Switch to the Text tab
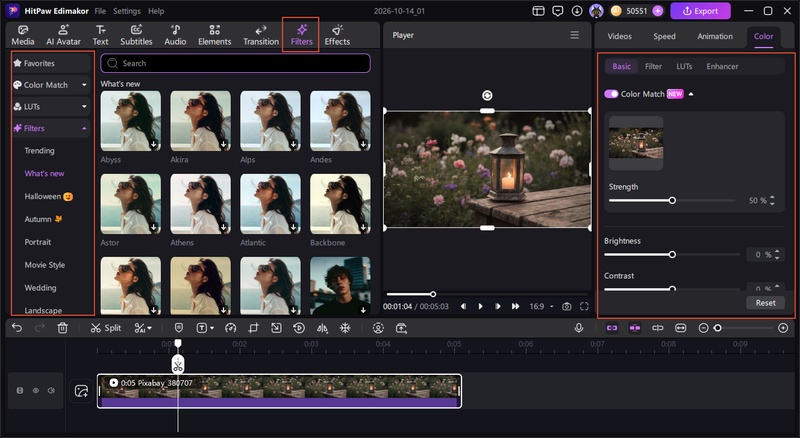This screenshot has height=438, width=800. [x=100, y=35]
